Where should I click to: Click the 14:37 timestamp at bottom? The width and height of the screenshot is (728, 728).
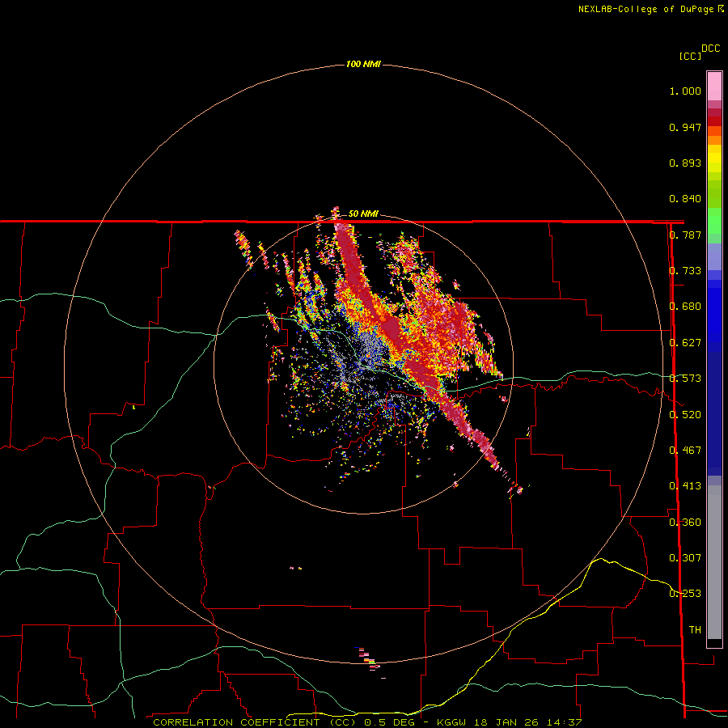point(563,722)
